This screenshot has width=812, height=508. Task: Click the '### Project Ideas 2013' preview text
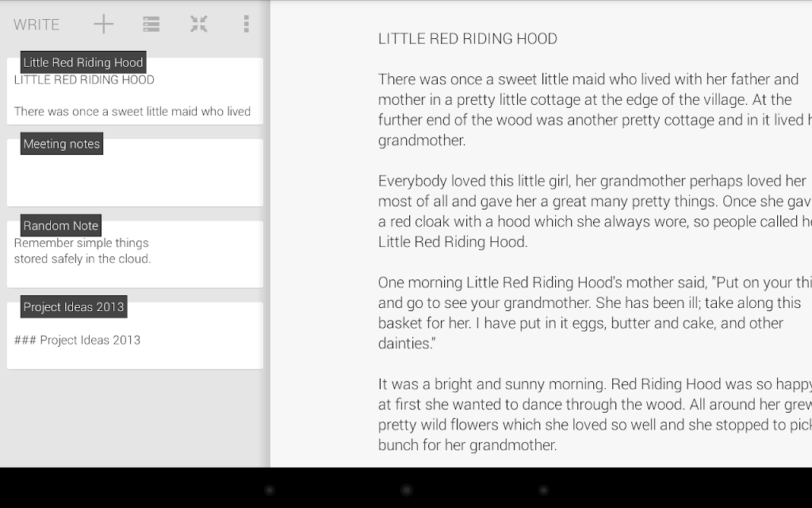pos(77,340)
